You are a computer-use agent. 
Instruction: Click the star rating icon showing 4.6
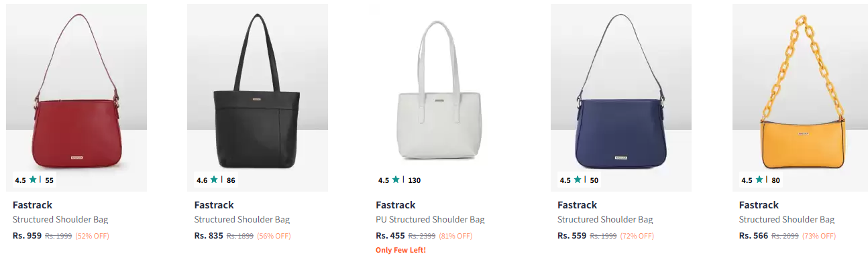[214, 180]
